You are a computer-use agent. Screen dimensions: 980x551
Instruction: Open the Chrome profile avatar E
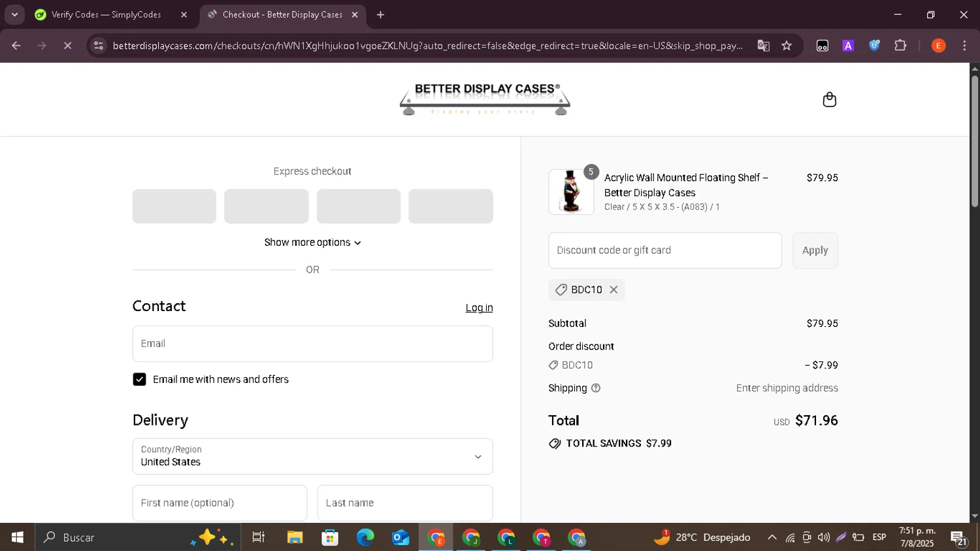click(938, 46)
